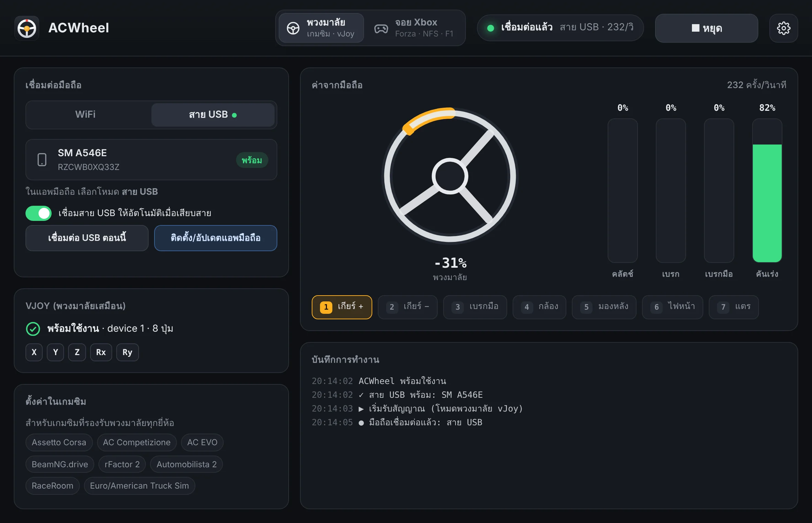Click the คลัตช์ clutch bar

622,191
